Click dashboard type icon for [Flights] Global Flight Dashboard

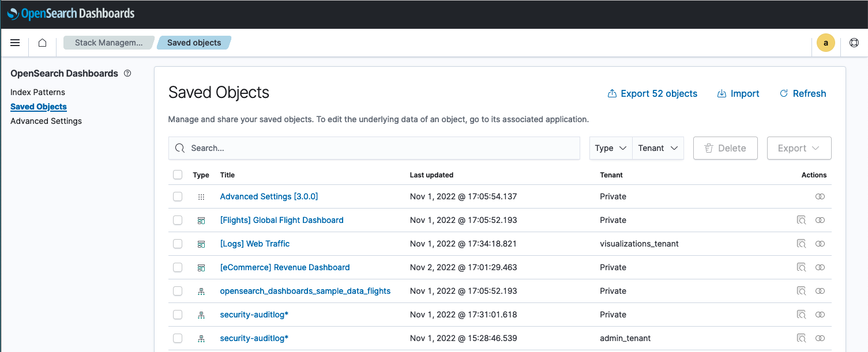201,221
